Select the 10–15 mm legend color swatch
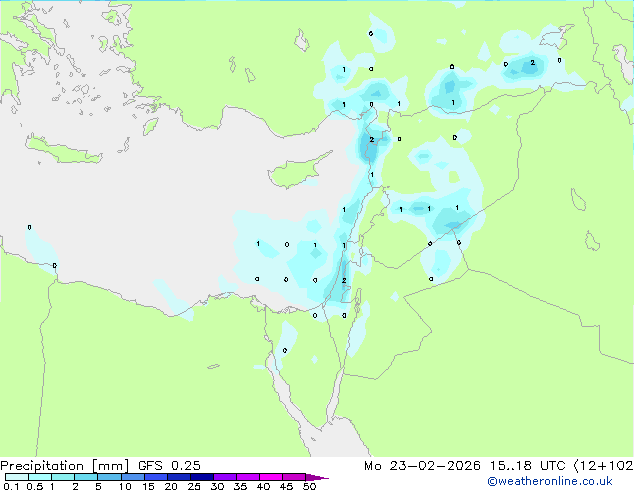Viewport: 634px width, 490px height. 132,477
